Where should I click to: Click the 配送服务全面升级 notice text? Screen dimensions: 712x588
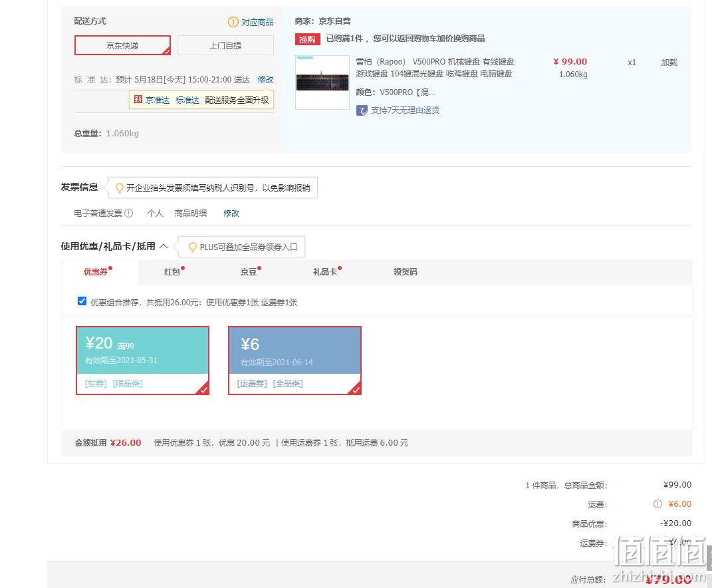coord(237,100)
